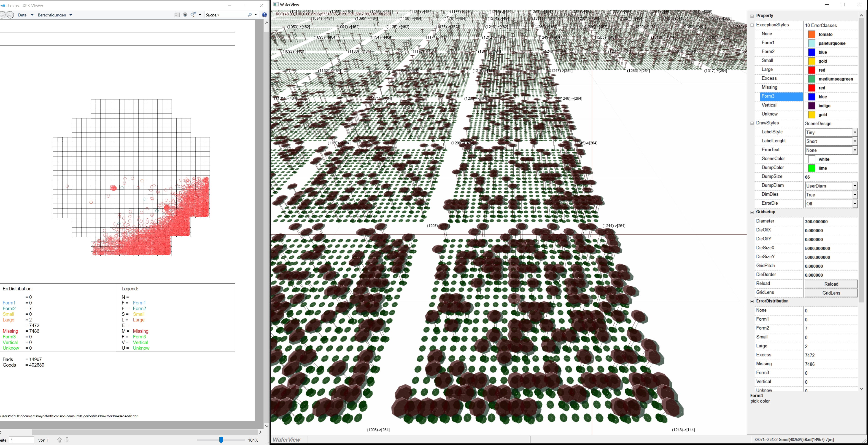The height and width of the screenshot is (445, 868).
Task: Pick the Missing red color swatch
Action: 812,88
